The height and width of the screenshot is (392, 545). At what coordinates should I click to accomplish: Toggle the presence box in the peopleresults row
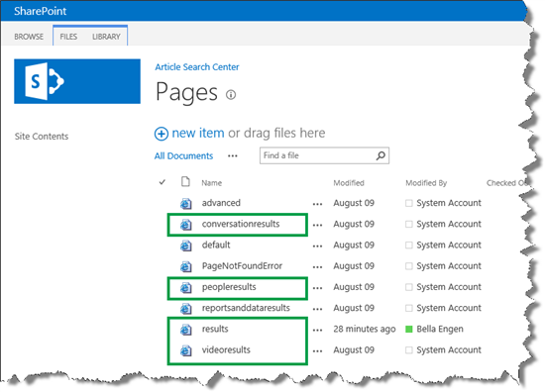pyautogui.click(x=409, y=287)
